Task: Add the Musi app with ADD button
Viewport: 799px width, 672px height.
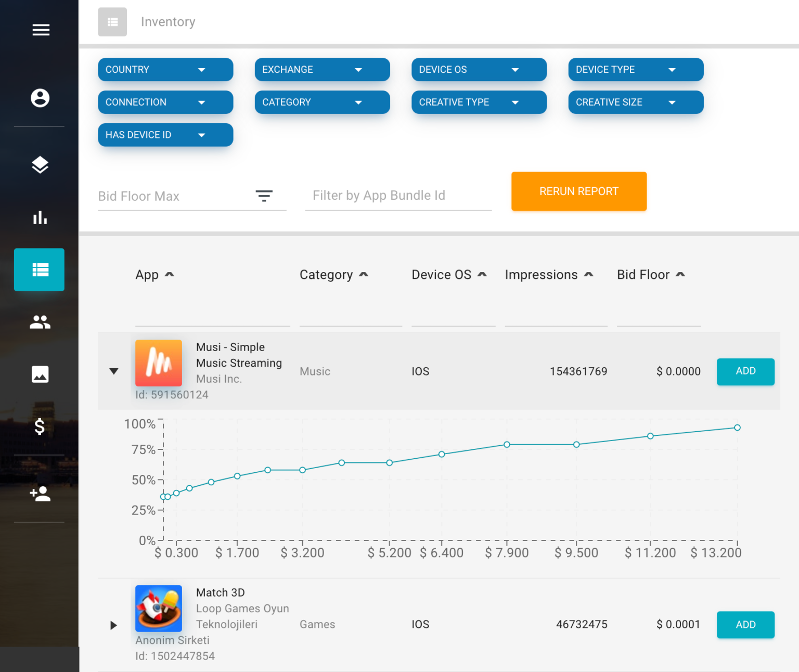Action: (745, 371)
